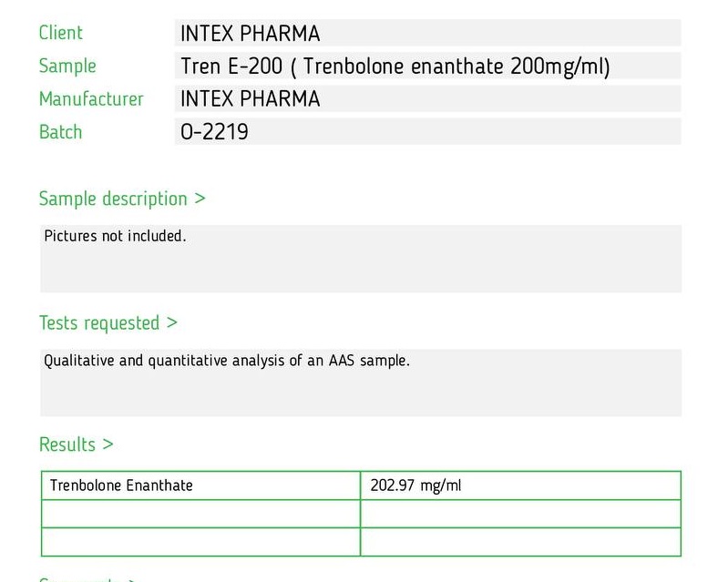
Task: Expand the Tests requested heading
Action: 108,323
